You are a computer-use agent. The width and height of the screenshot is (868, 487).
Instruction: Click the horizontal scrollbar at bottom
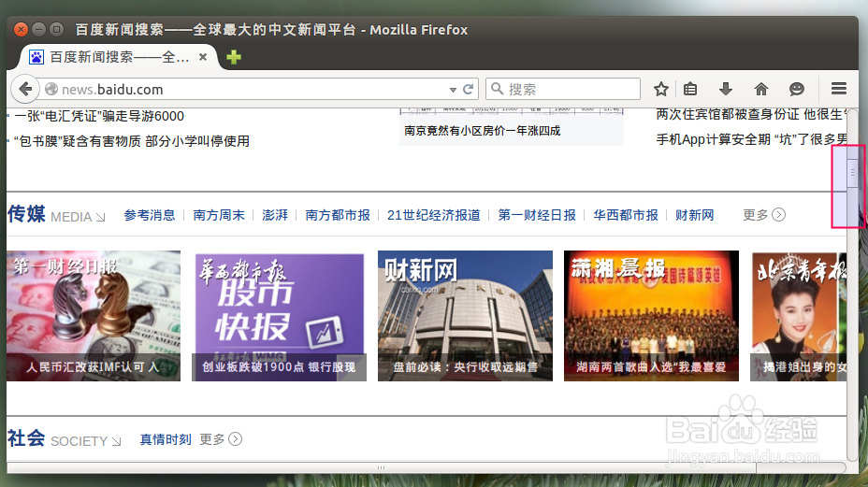382,468
